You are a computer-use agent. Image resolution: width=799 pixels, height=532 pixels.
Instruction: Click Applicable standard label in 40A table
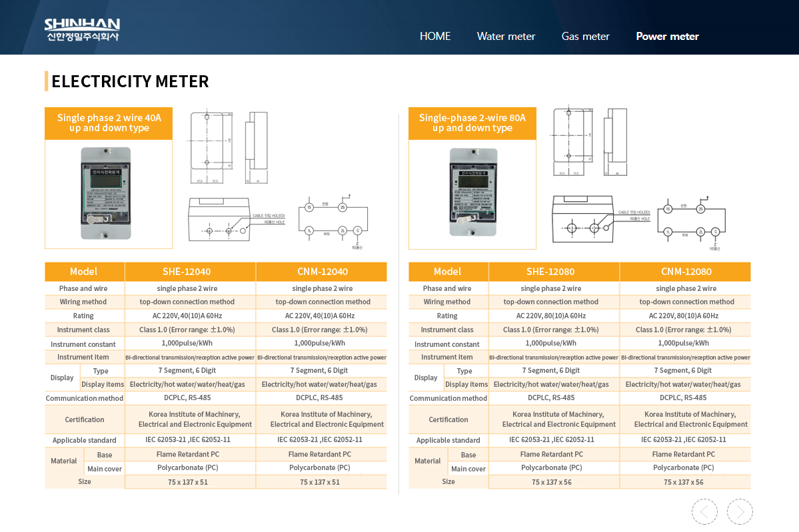click(84, 440)
